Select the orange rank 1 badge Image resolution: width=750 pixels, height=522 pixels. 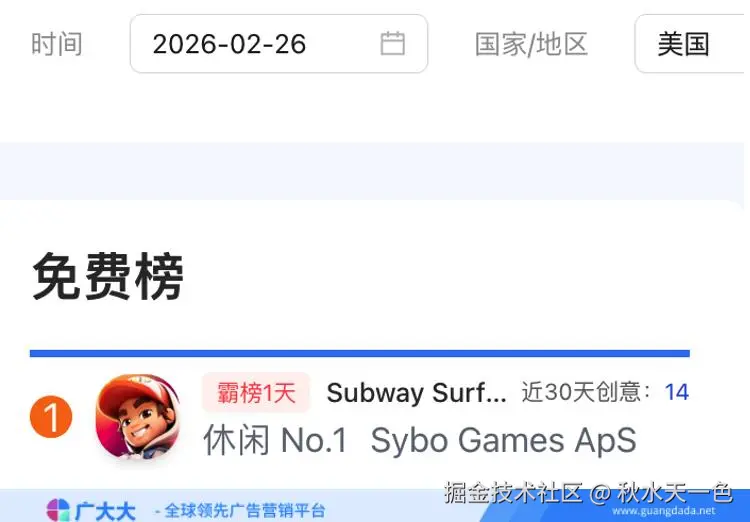click(x=51, y=416)
